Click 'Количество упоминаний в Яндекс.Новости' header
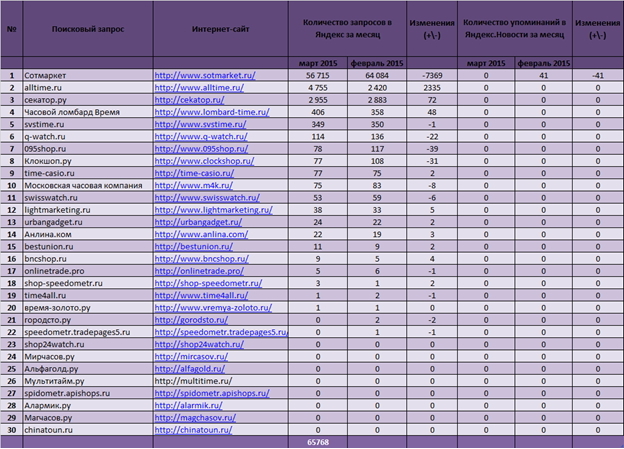Viewport: 624px width, 449px height. click(x=515, y=29)
